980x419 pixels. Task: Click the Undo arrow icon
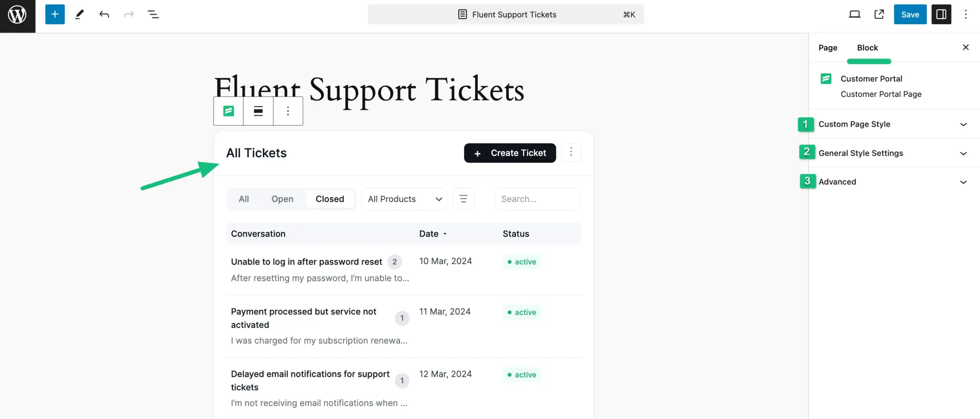click(104, 15)
